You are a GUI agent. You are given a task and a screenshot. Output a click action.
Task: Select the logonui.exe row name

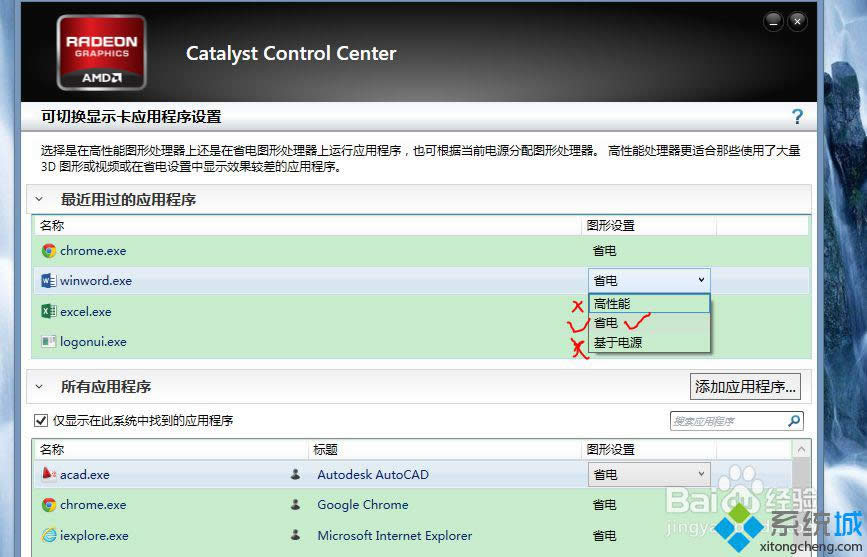93,342
